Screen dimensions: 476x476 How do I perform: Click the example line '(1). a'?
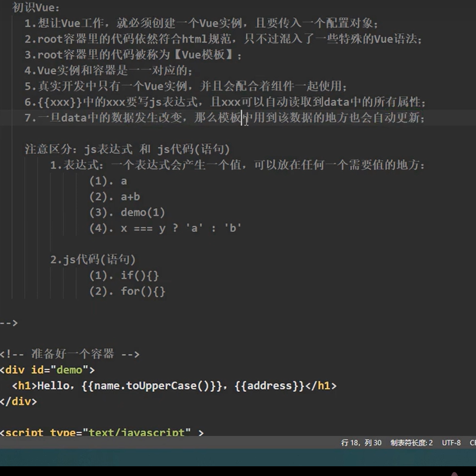[x=108, y=181]
